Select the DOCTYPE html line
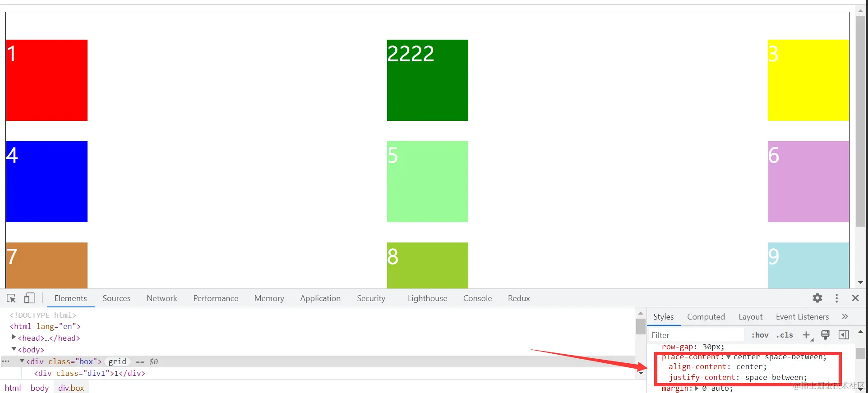Screen dimensions: 868x393 (43, 315)
